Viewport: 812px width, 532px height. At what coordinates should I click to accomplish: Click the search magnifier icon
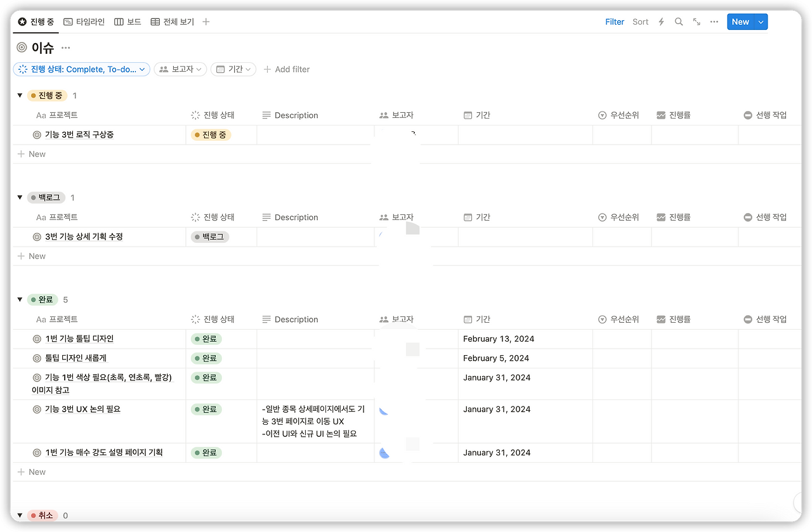point(679,22)
